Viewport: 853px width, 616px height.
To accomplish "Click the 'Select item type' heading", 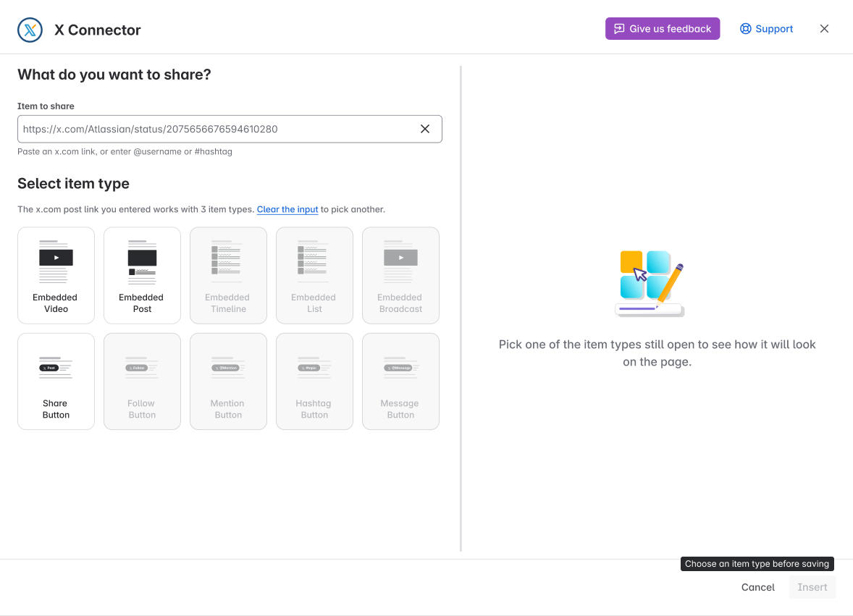I will point(73,184).
